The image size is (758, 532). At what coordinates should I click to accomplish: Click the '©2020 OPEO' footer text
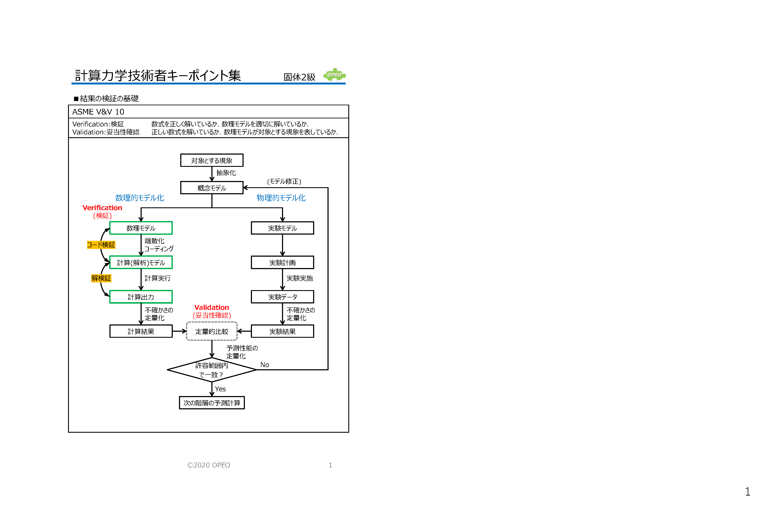coord(209,465)
